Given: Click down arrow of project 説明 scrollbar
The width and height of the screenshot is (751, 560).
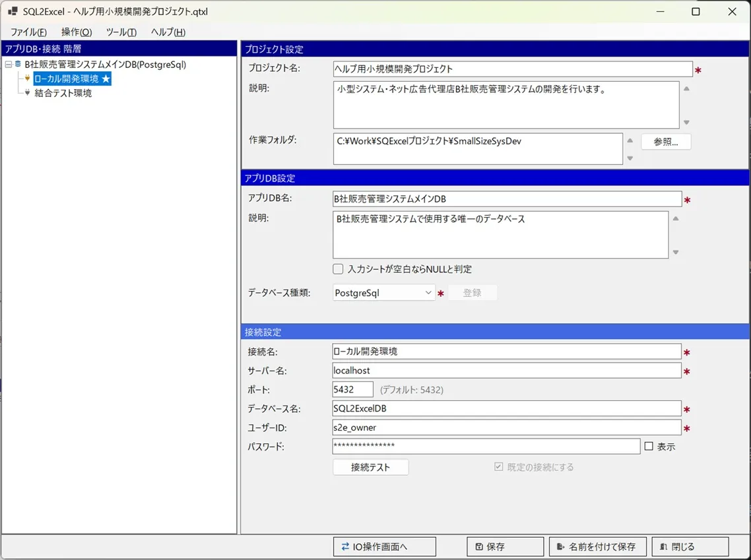Looking at the screenshot, I should 686,123.
